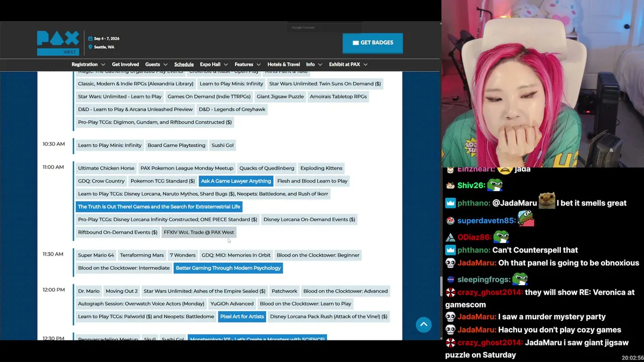
Task: Go to Get Involved in the navigation
Action: pyautogui.click(x=125, y=64)
